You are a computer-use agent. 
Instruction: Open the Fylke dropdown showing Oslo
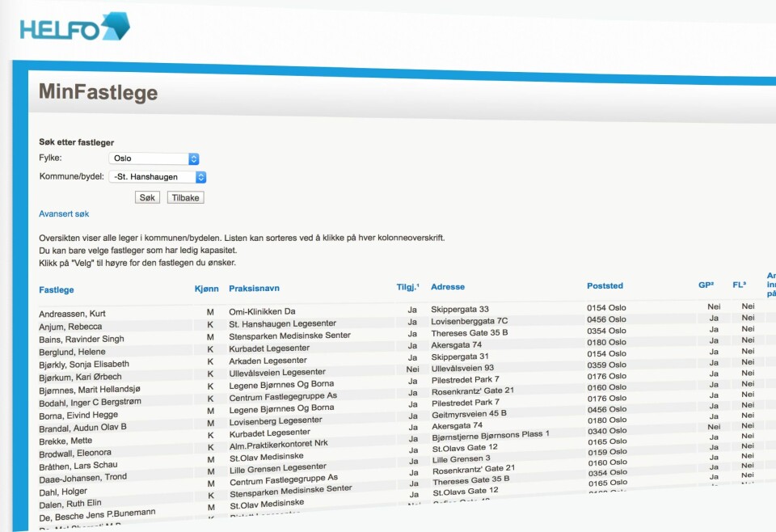[154, 158]
